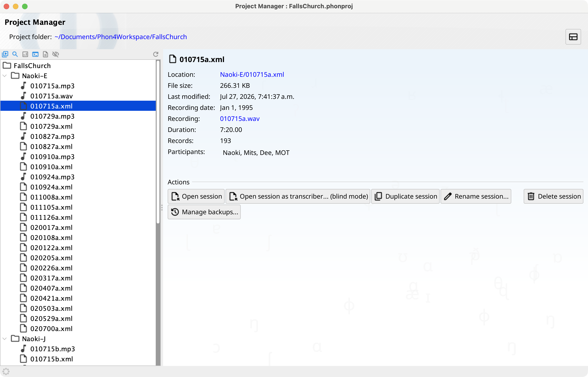This screenshot has width=588, height=377.
Task: Open the search magnifier tool
Action: (x=15, y=54)
